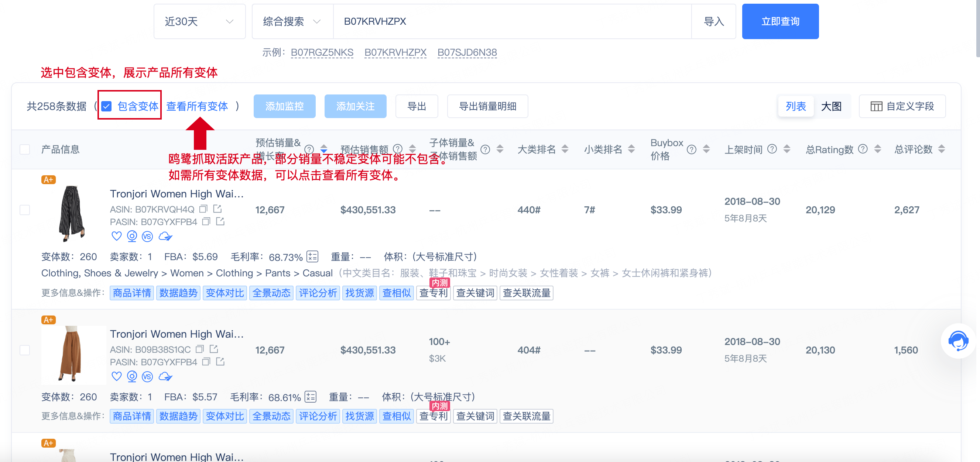Open ASIN B09B38S1QC external link icon

click(x=214, y=349)
